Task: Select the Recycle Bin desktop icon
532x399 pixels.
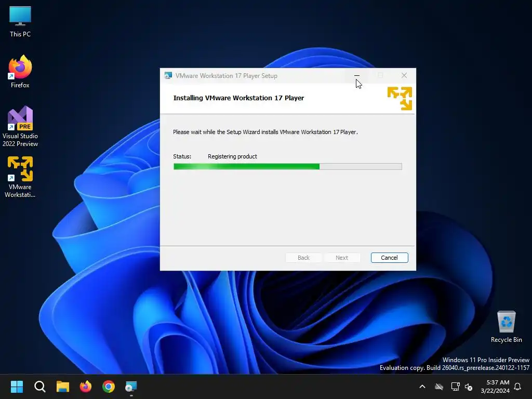Action: click(506, 327)
